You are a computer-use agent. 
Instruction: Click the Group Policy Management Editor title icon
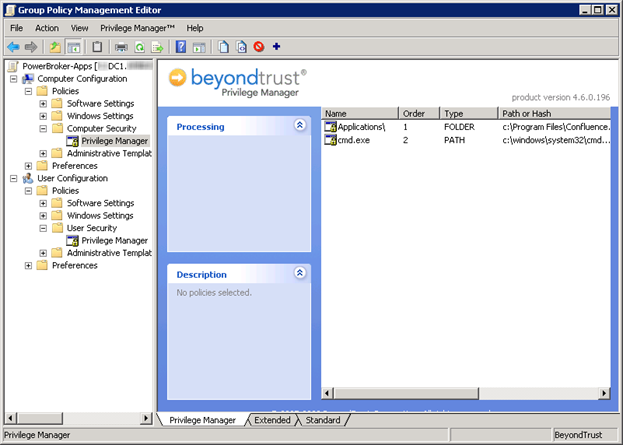[x=10, y=10]
